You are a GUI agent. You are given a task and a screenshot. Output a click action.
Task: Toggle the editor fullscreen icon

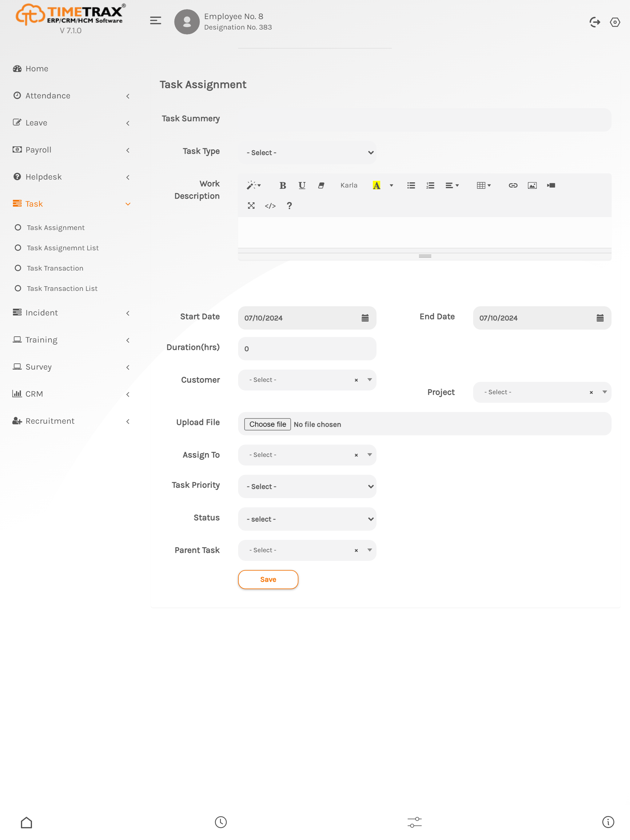point(251,205)
